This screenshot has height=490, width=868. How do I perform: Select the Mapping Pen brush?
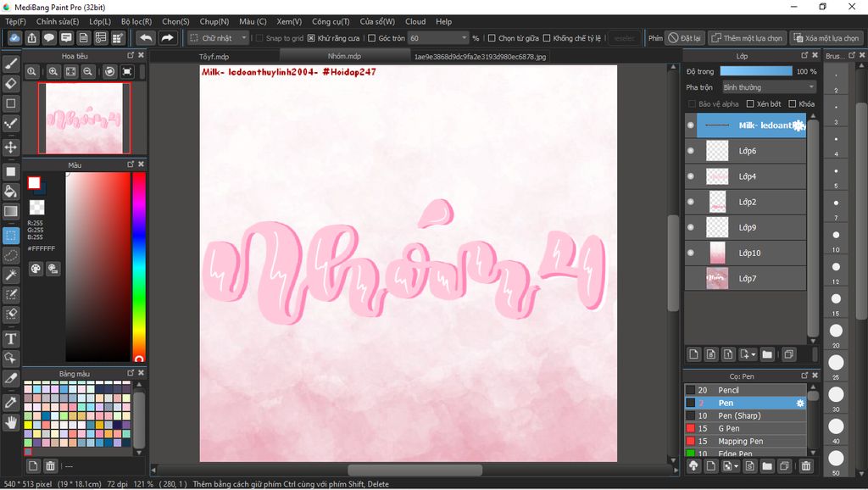[745, 442]
